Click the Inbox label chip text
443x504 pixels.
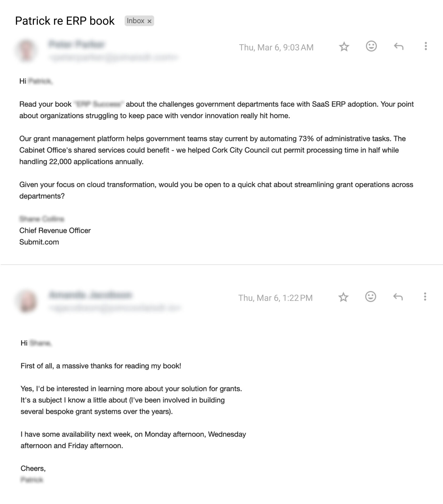(x=135, y=21)
